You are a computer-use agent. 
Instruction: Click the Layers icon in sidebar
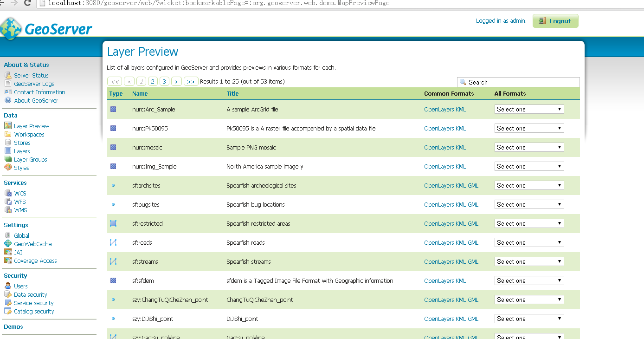click(8, 151)
